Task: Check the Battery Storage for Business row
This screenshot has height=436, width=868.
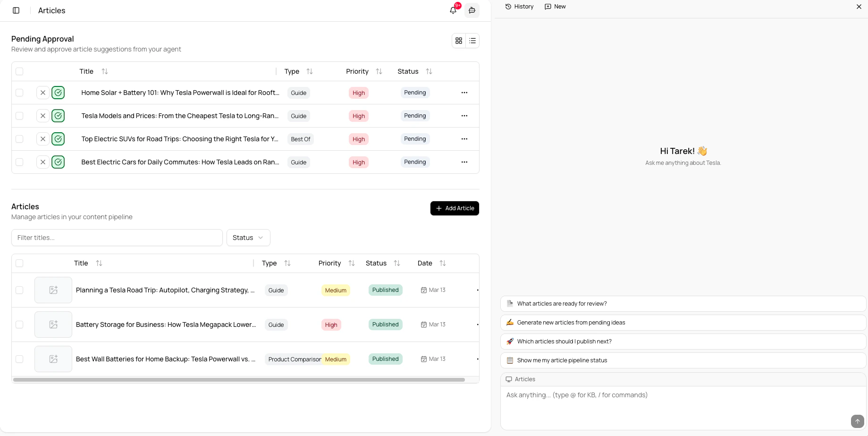Action: click(x=19, y=325)
